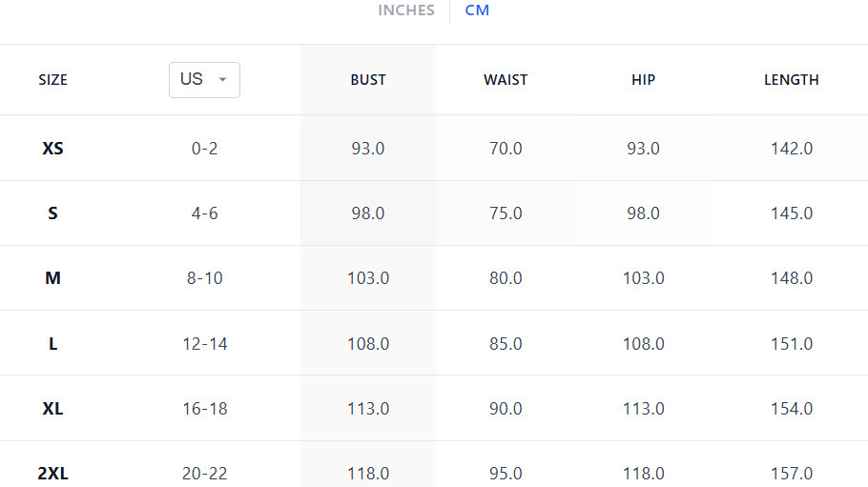Image resolution: width=868 pixels, height=487 pixels.
Task: Select the S size row label
Action: [53, 213]
